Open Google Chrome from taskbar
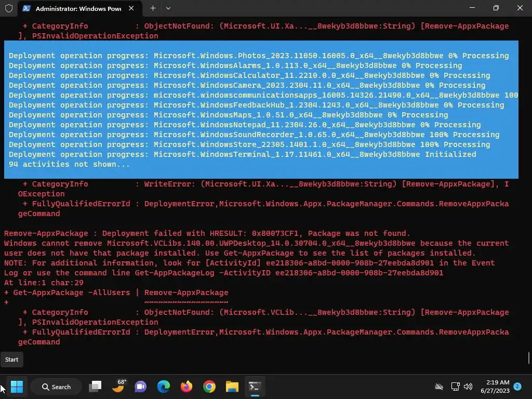 tap(209, 387)
